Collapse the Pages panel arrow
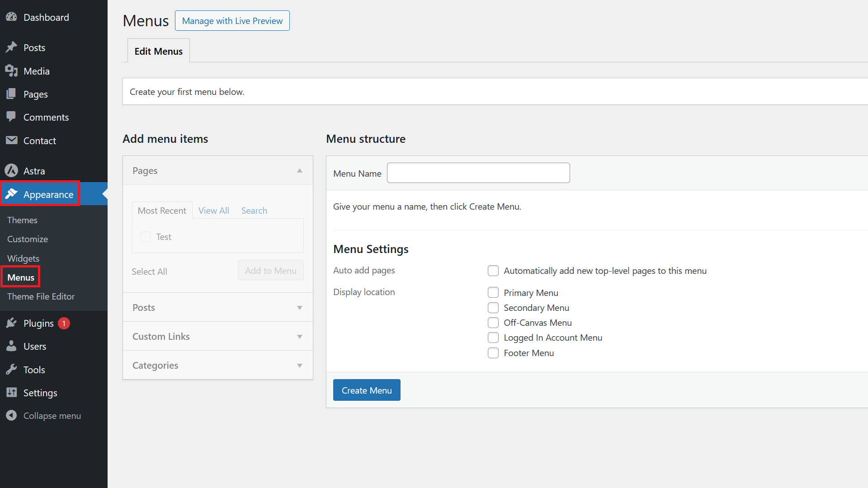This screenshot has width=868, height=488. click(299, 170)
